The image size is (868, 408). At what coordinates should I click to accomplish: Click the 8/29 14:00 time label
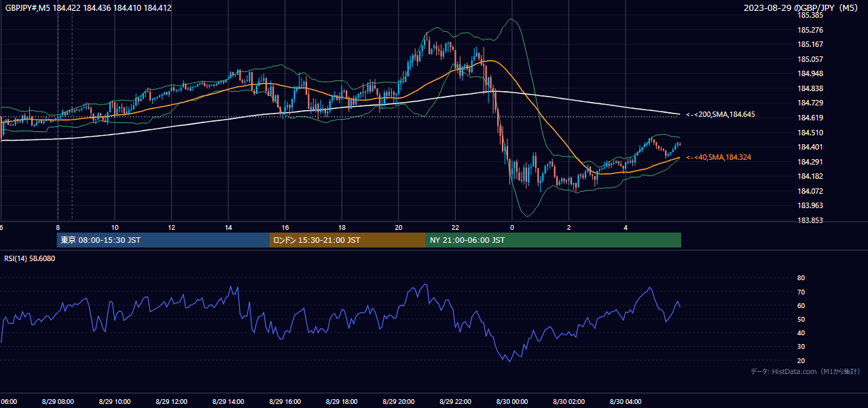(x=228, y=402)
